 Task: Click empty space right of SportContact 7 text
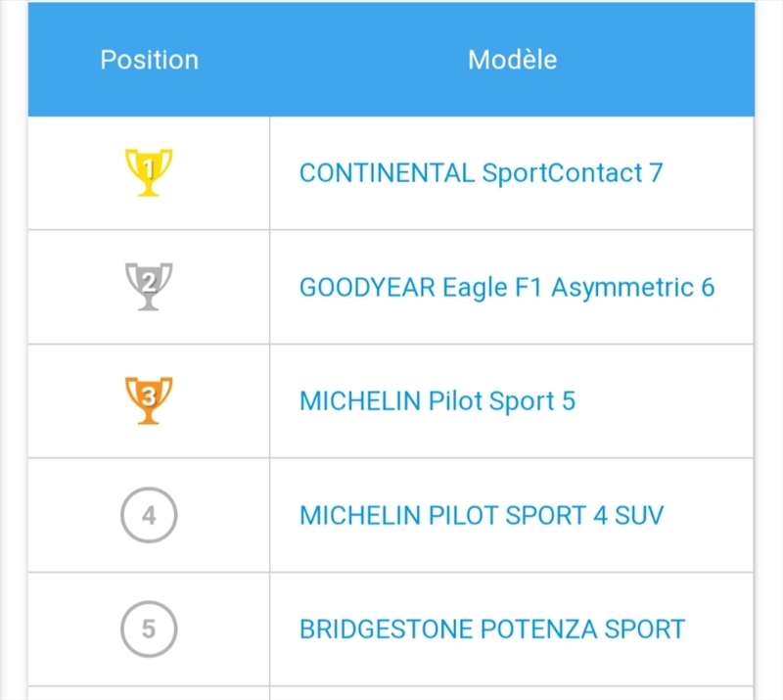[710, 173]
